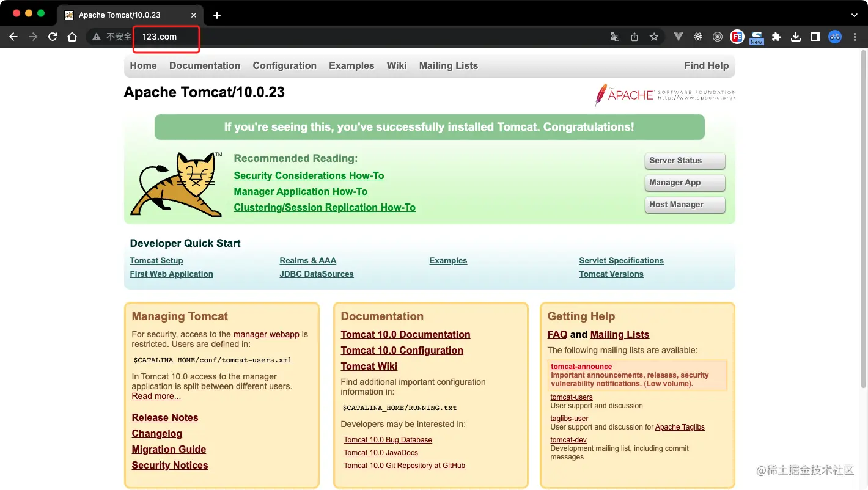Open the First Web Application link

click(x=171, y=274)
